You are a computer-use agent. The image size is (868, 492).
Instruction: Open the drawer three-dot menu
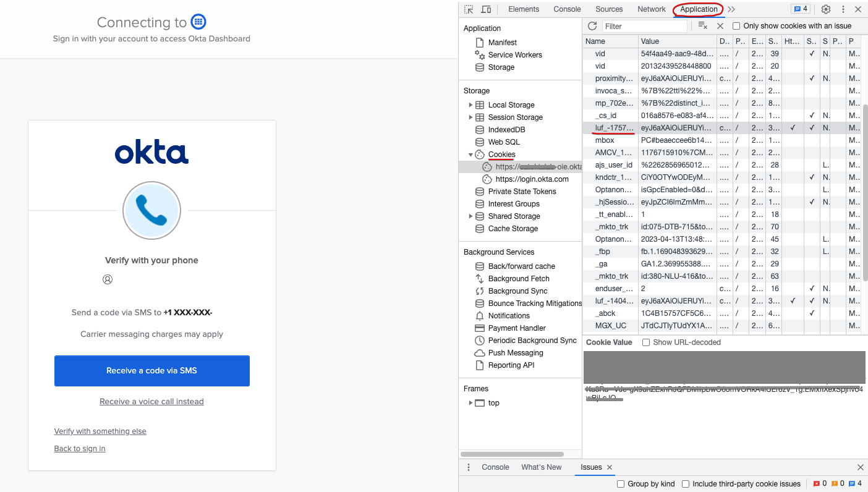tap(469, 467)
